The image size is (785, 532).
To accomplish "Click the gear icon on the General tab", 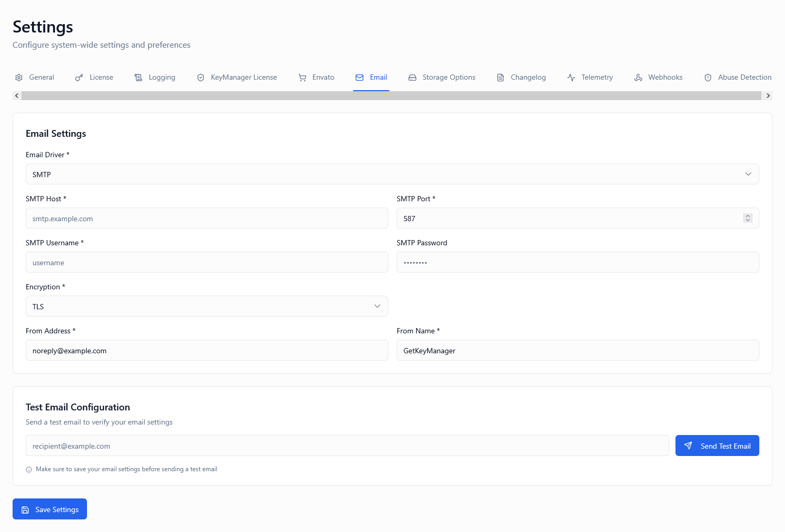I will pos(19,77).
